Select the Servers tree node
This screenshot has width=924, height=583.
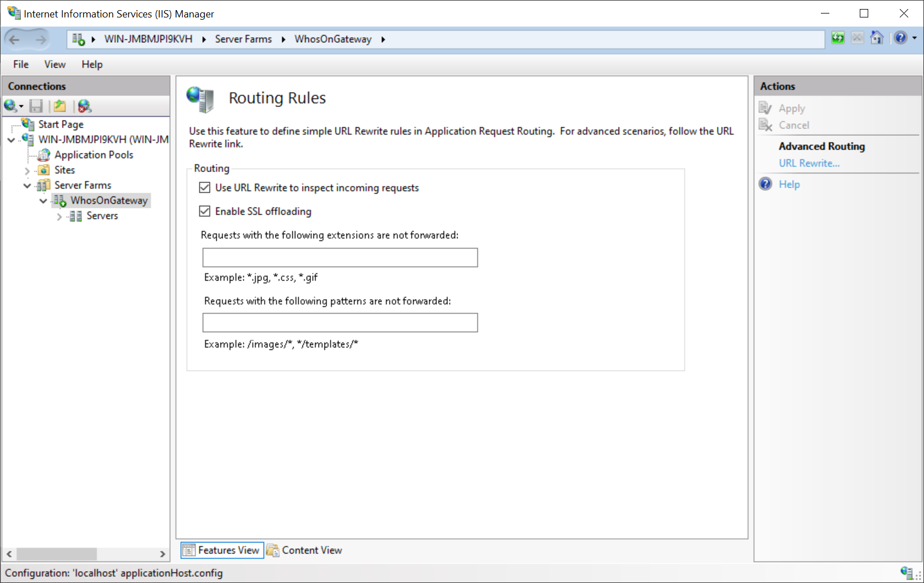[x=102, y=215]
